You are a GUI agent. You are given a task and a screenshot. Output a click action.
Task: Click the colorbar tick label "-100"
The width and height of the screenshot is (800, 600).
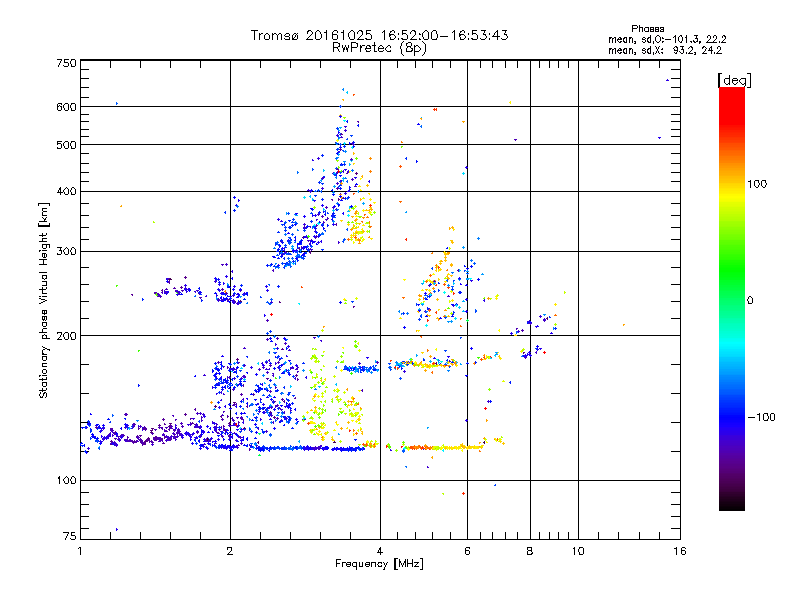click(762, 417)
